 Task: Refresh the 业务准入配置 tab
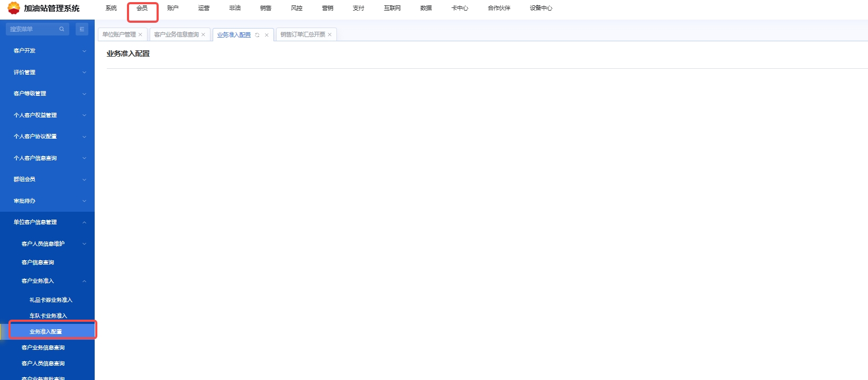click(x=257, y=35)
